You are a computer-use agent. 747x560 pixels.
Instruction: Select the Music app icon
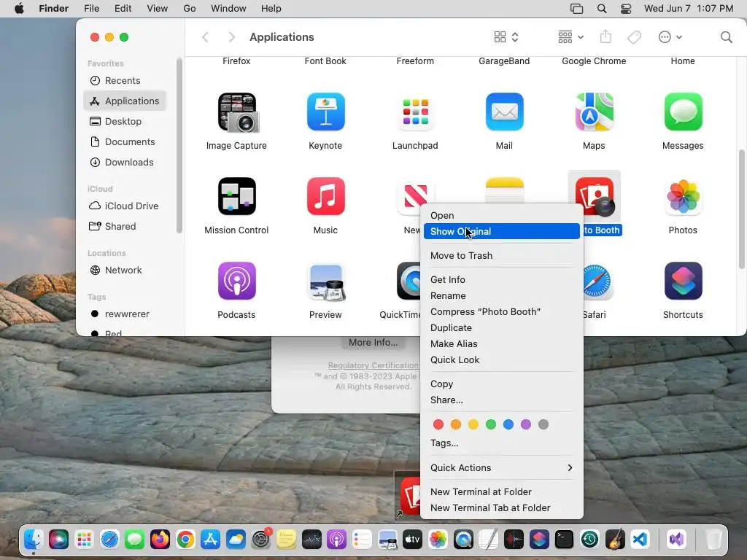(x=326, y=196)
